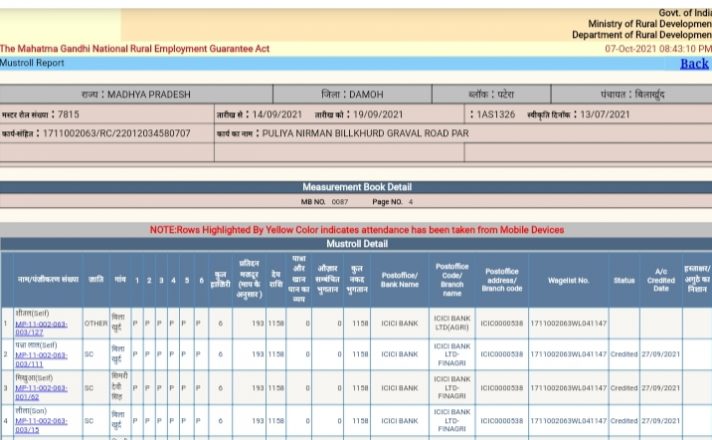Open registration link MP-11-002-063-003/15
The image size is (712, 440).
pyautogui.click(x=41, y=425)
